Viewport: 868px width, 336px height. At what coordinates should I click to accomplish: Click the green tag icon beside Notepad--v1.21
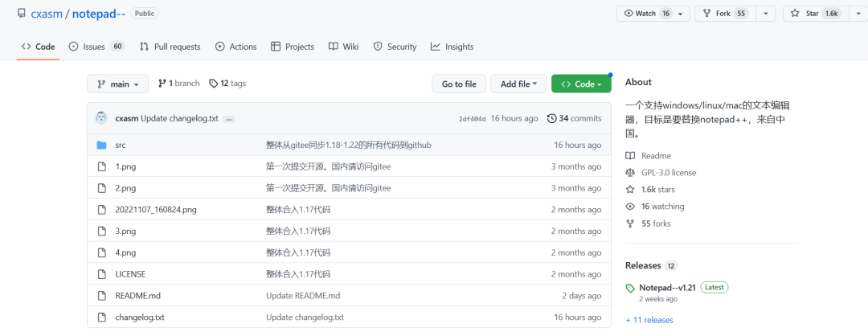[x=630, y=289]
